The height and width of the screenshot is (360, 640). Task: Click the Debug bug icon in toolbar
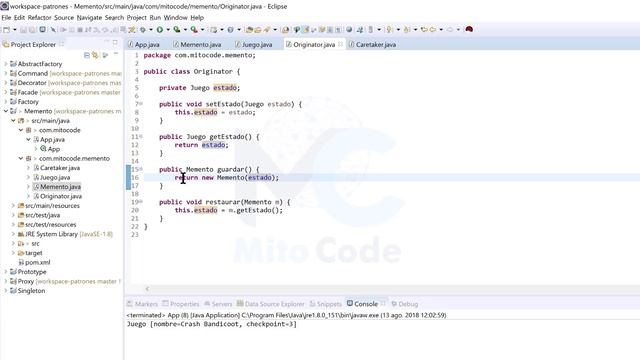coord(142,29)
